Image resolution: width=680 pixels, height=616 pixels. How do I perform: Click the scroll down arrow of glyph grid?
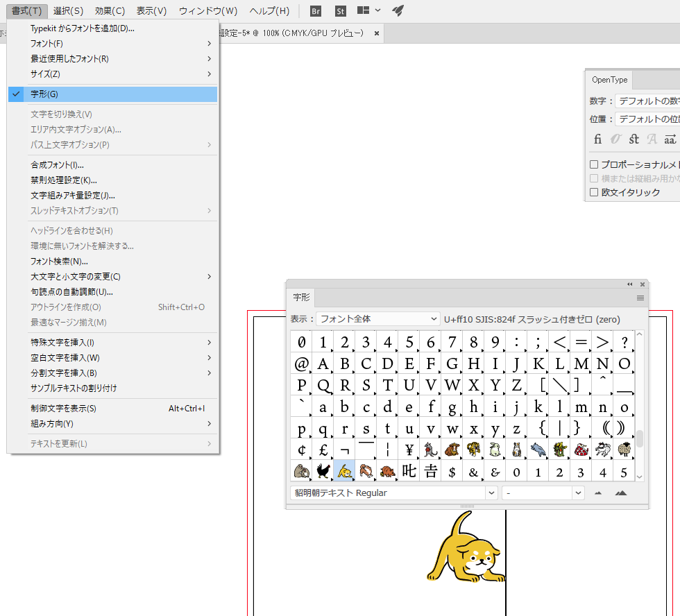click(639, 477)
